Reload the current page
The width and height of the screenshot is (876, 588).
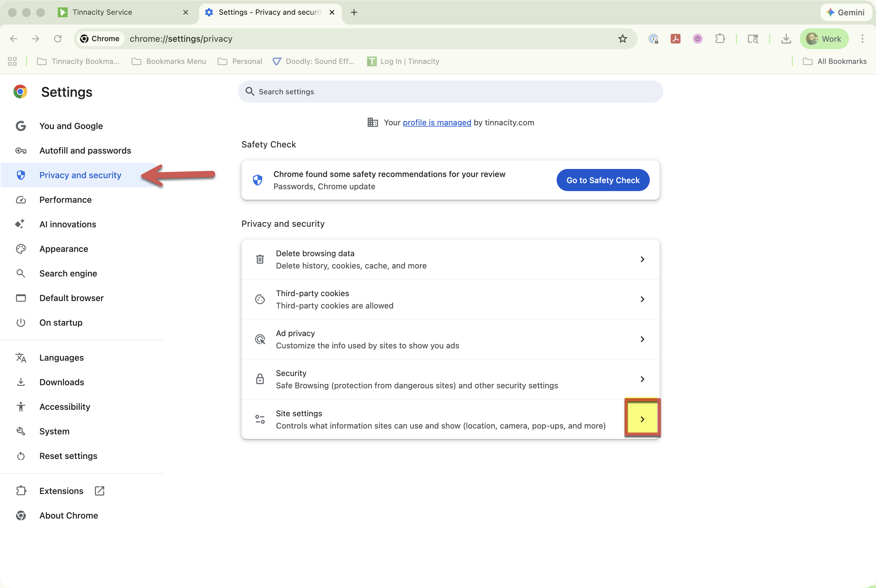tap(58, 39)
